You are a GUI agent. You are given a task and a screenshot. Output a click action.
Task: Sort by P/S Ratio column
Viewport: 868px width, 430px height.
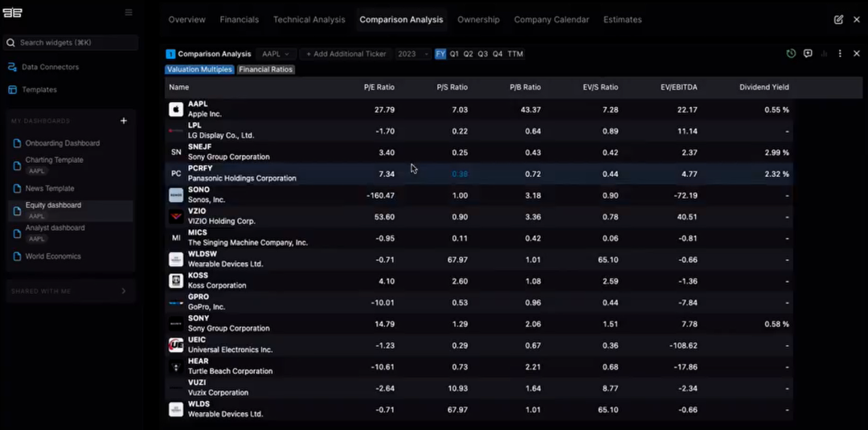[x=452, y=87]
